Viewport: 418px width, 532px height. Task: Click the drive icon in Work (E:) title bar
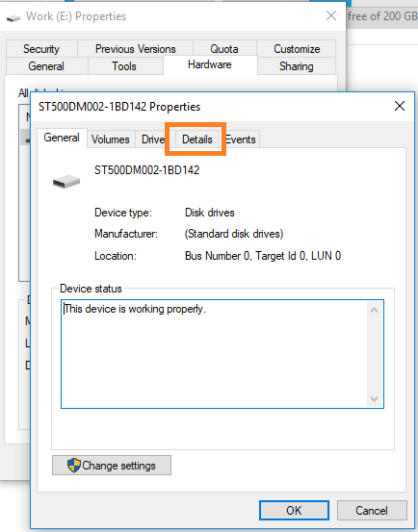(13, 17)
